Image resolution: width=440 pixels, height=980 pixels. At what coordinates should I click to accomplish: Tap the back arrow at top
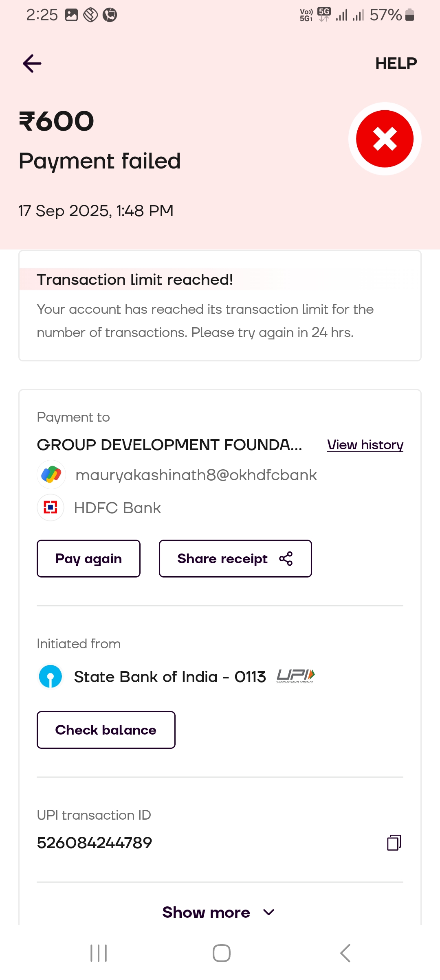pos(32,63)
